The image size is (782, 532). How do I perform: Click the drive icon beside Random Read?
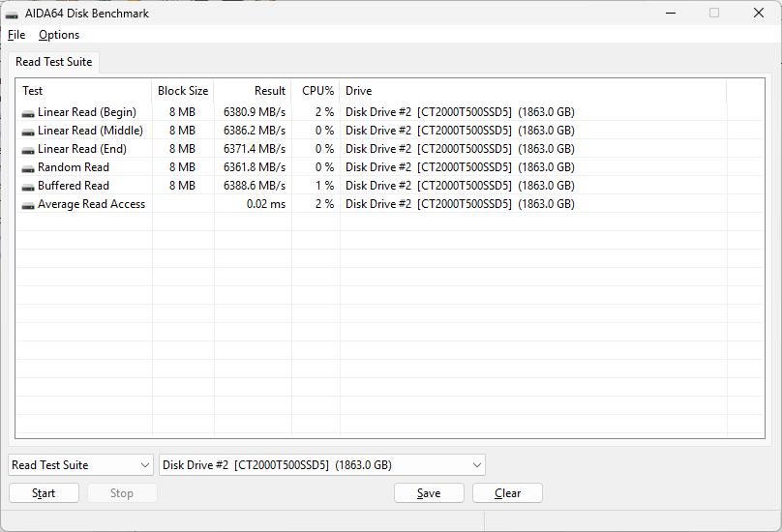click(28, 168)
